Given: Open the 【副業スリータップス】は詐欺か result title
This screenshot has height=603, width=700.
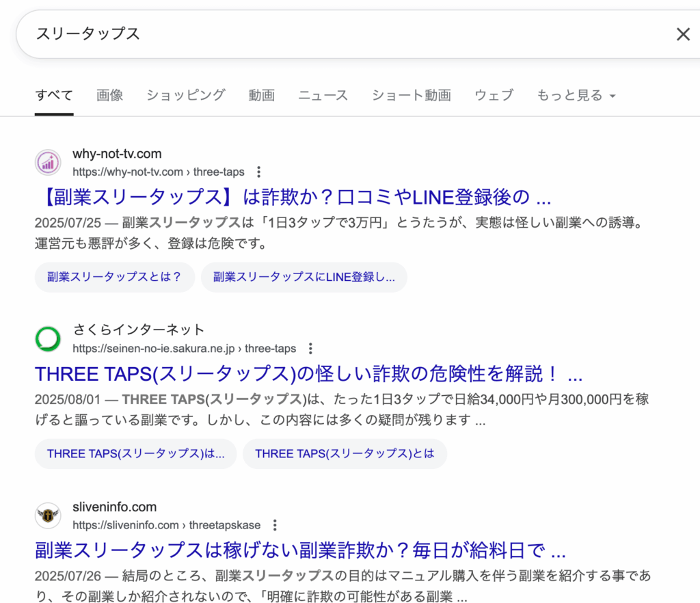Looking at the screenshot, I should [x=294, y=197].
